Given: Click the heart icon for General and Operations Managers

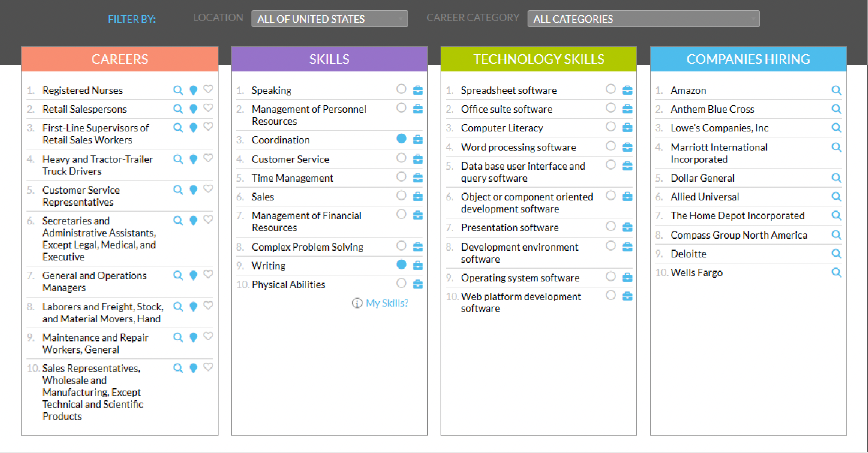Looking at the screenshot, I should pyautogui.click(x=208, y=275).
